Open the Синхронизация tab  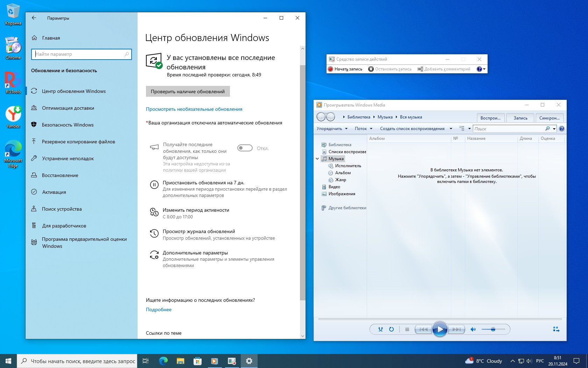point(549,118)
